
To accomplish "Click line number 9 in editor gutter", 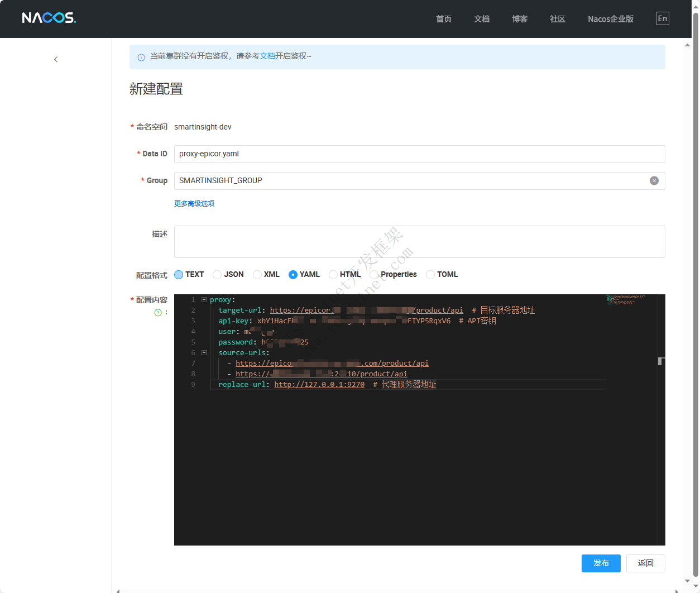I will (x=193, y=385).
